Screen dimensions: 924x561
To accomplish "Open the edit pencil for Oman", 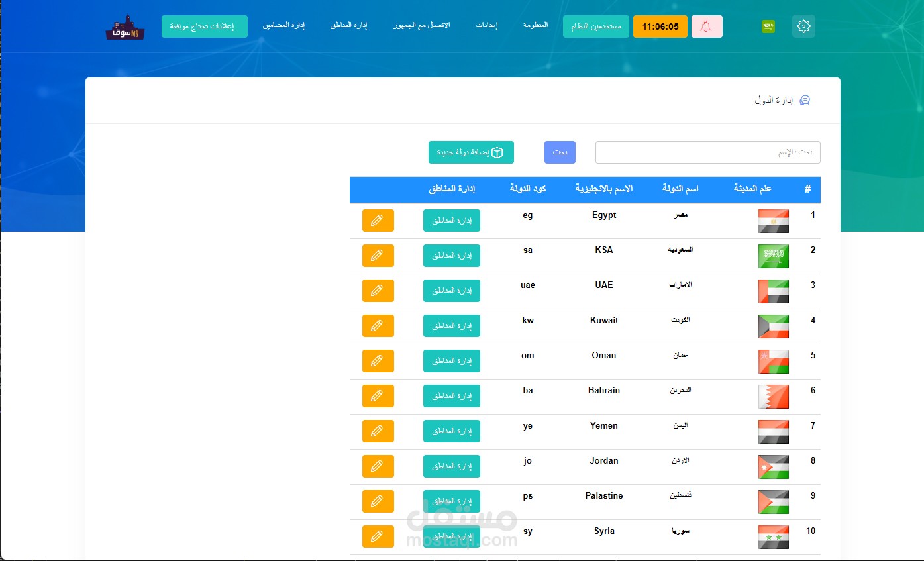I will (378, 361).
